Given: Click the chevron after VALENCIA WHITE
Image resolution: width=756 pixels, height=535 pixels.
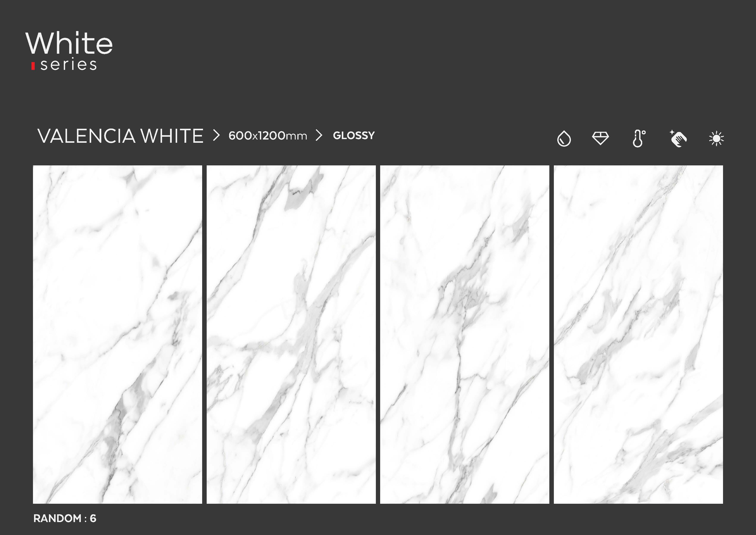Looking at the screenshot, I should [216, 135].
